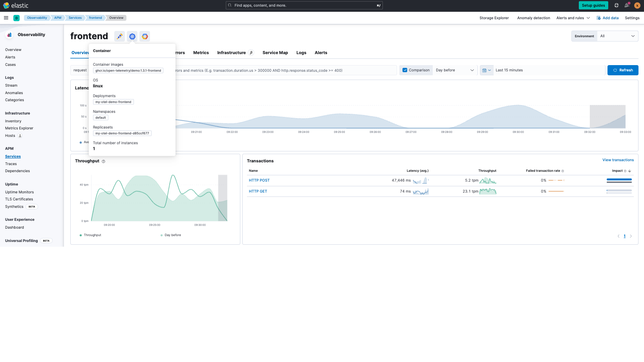Switch to the Alerts tab
The height and width of the screenshot is (362, 644).
[x=321, y=53]
